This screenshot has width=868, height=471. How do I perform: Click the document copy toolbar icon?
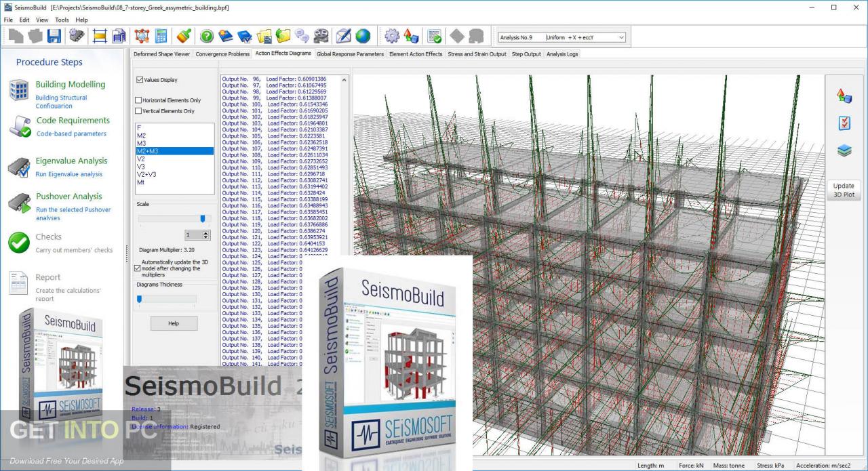pyautogui.click(x=119, y=36)
